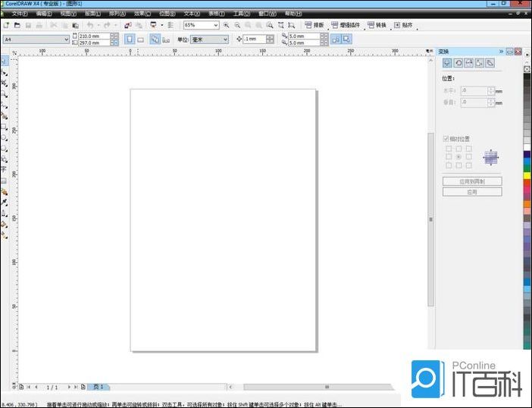Open the 毫米 units dropdown
This screenshot has width=532, height=408.
click(x=224, y=39)
